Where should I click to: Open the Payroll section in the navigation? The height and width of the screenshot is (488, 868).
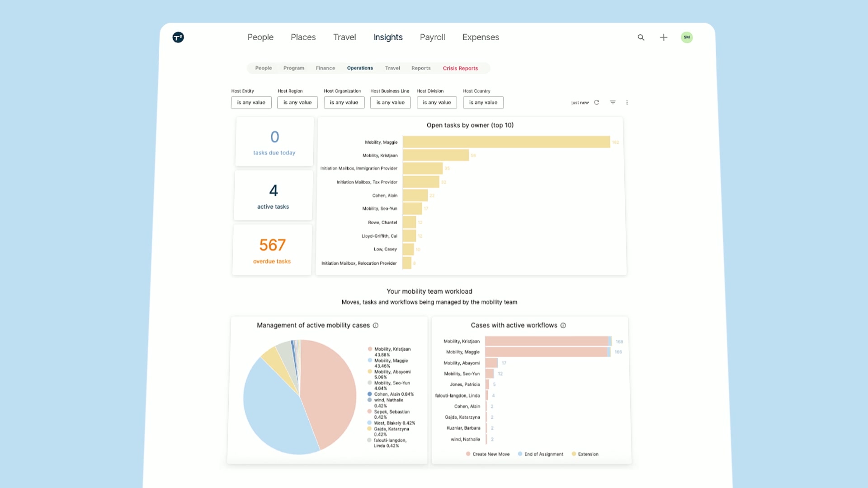432,38
